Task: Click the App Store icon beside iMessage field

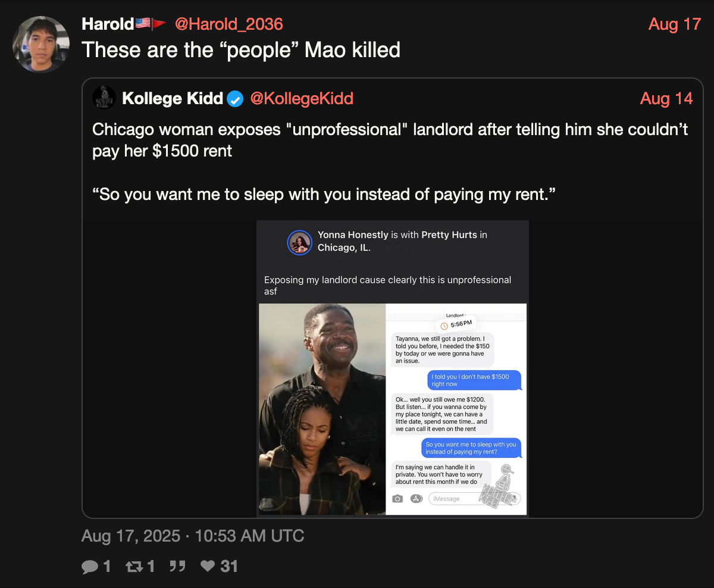Action: [x=416, y=499]
